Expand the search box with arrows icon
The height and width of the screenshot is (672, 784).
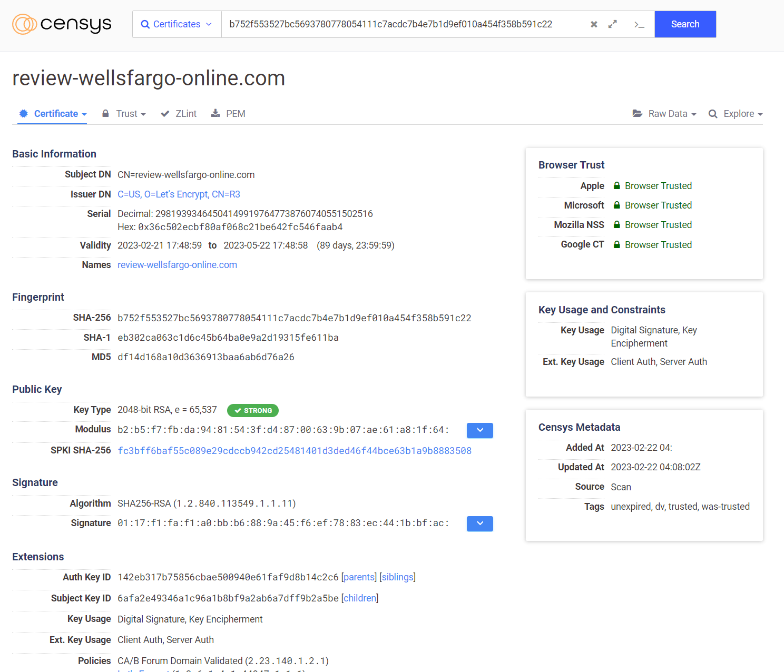(x=613, y=24)
